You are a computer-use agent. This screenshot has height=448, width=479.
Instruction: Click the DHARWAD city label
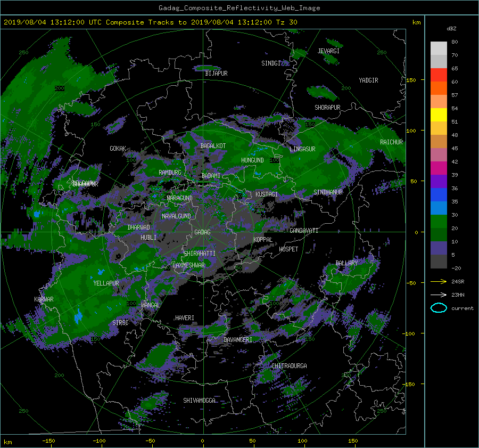[x=139, y=227]
